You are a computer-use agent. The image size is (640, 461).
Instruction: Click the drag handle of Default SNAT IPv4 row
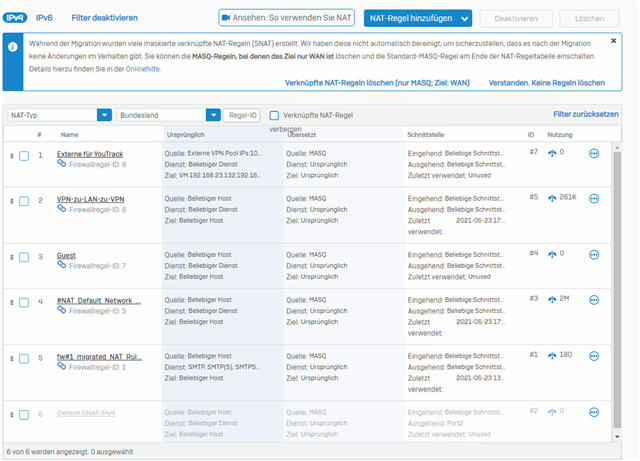pyautogui.click(x=11, y=415)
